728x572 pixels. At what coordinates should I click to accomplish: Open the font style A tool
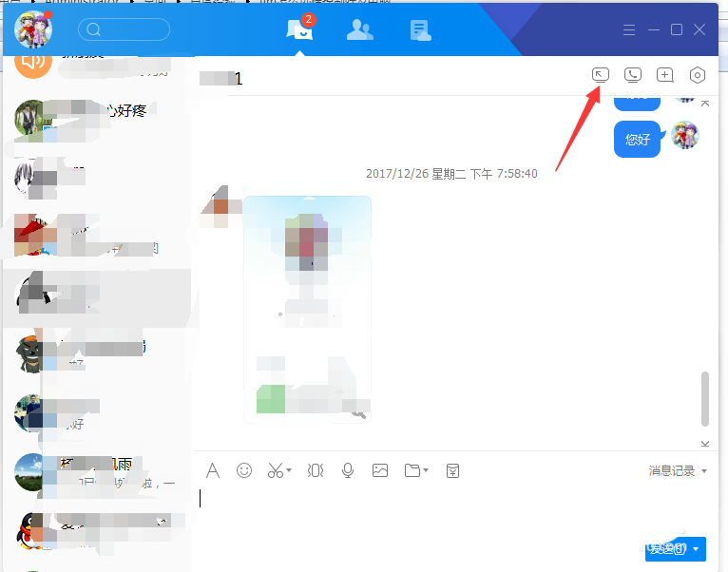[213, 470]
